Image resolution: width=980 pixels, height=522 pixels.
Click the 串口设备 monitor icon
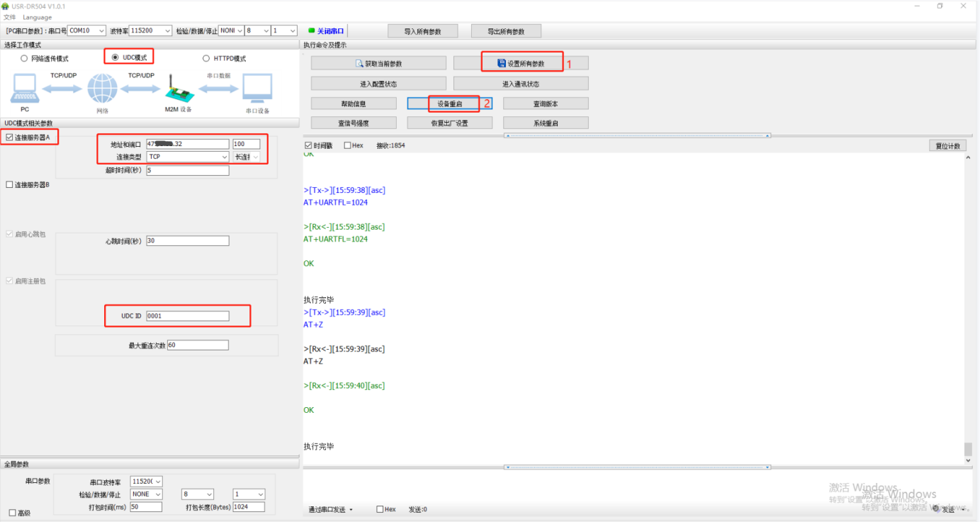pos(257,89)
